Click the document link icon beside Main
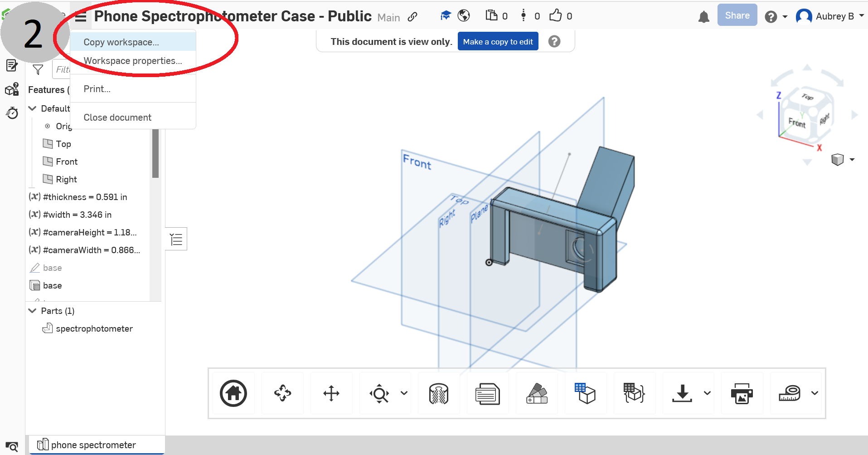Viewport: 868px width, 455px height. (412, 17)
